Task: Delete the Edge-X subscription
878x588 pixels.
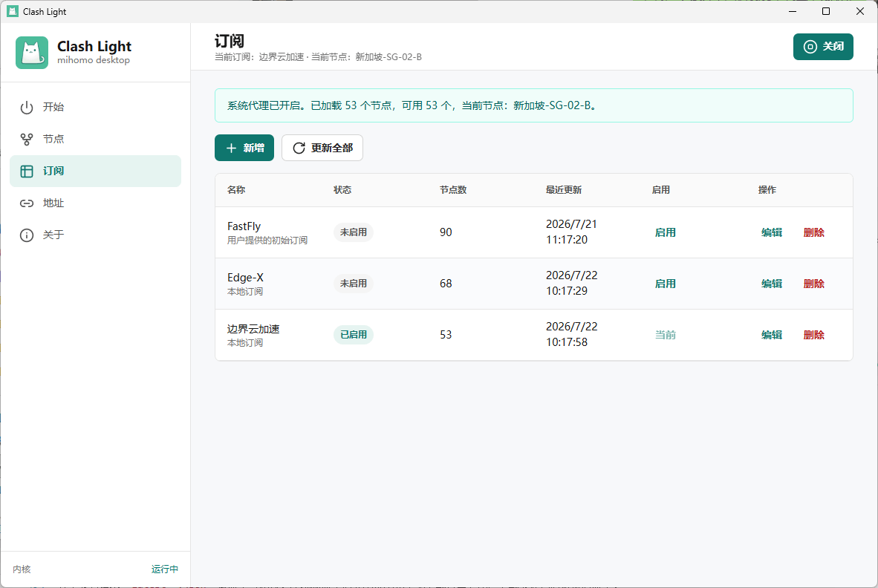Action: click(813, 284)
